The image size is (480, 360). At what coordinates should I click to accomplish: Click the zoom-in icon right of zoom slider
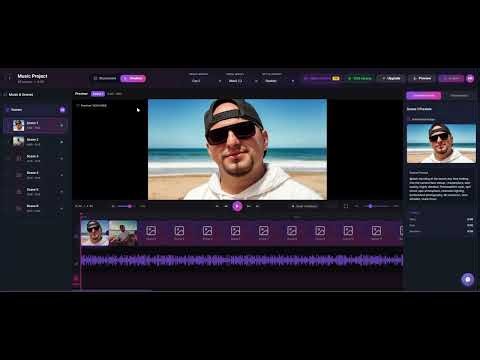point(396,206)
